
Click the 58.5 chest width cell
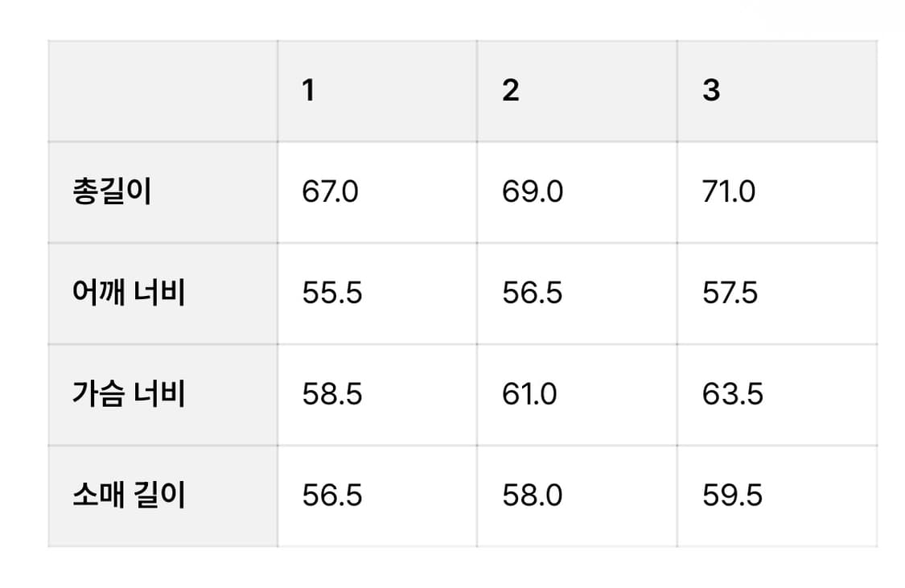332,395
